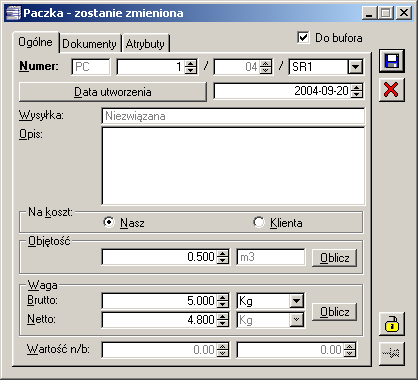The width and height of the screenshot is (418, 380).
Task: Open the SR1 series dropdown
Action: pos(355,67)
